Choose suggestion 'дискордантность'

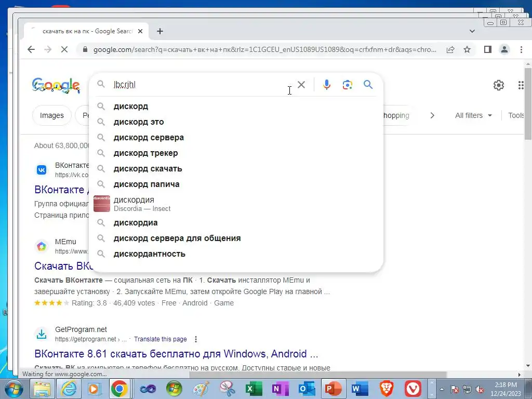pos(236,254)
